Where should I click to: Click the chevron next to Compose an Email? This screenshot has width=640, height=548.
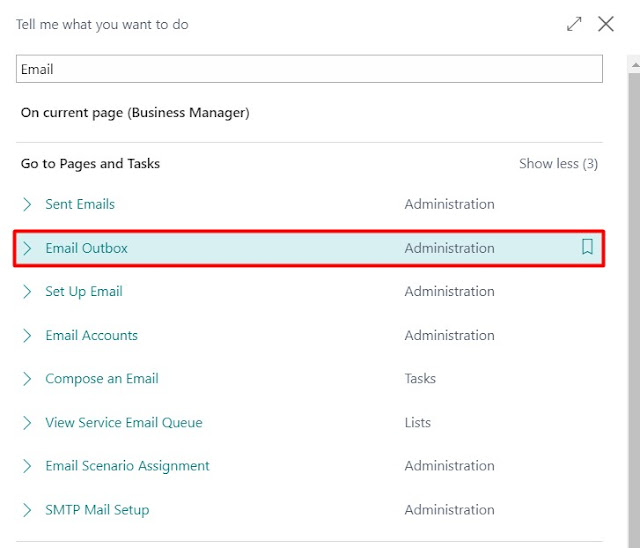pos(27,378)
